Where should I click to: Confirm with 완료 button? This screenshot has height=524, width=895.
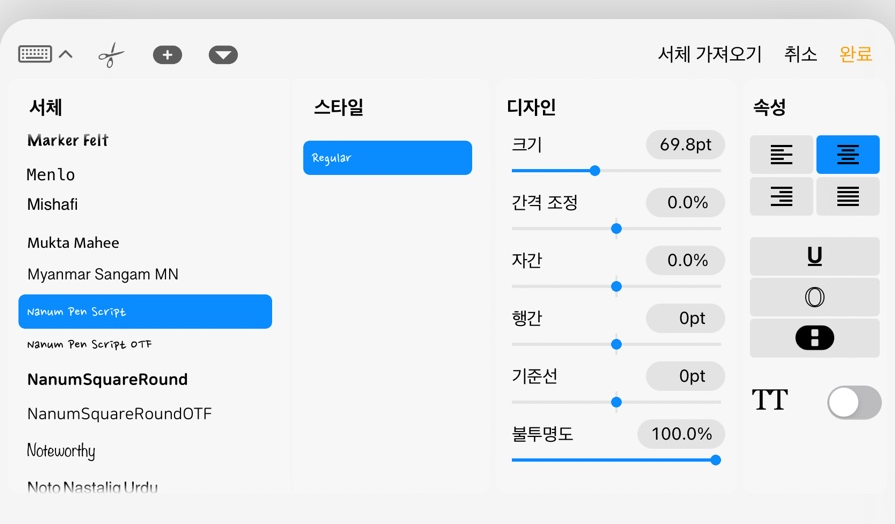click(x=855, y=54)
